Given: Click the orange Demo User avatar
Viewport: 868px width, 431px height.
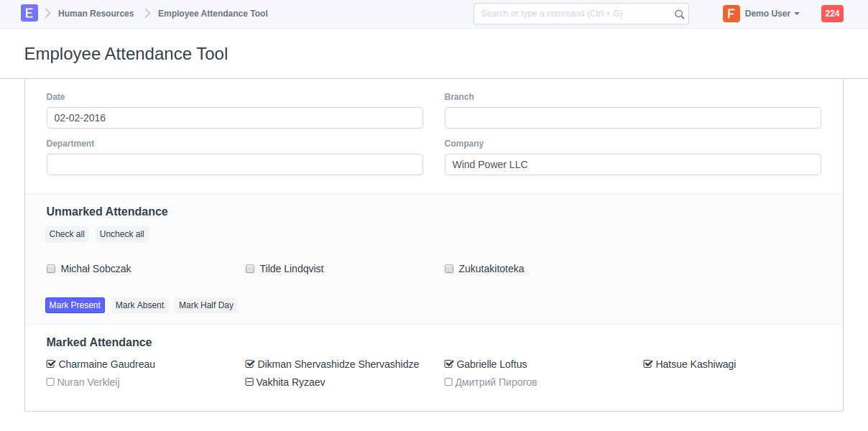Looking at the screenshot, I should pos(731,14).
